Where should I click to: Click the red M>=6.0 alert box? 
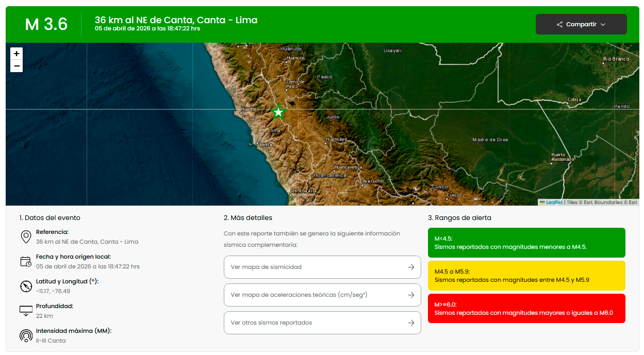coord(526,308)
